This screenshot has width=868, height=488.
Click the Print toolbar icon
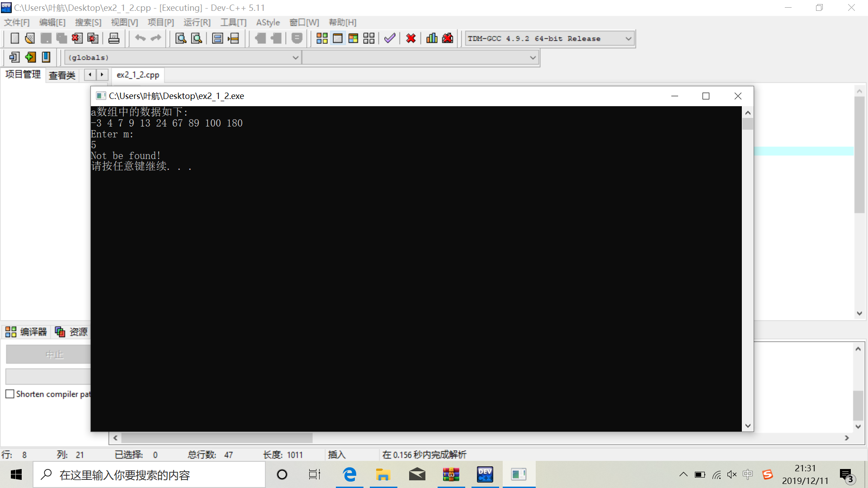click(x=114, y=38)
